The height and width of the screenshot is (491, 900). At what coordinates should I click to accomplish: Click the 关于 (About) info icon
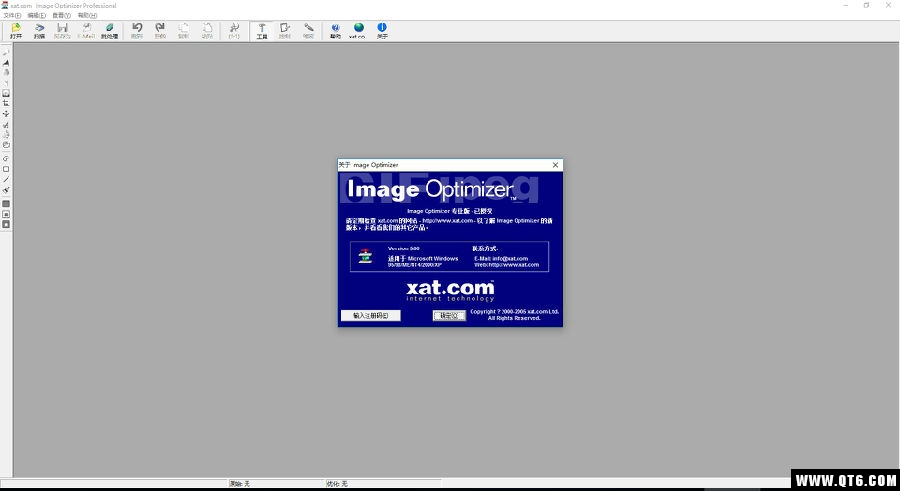(x=382, y=30)
